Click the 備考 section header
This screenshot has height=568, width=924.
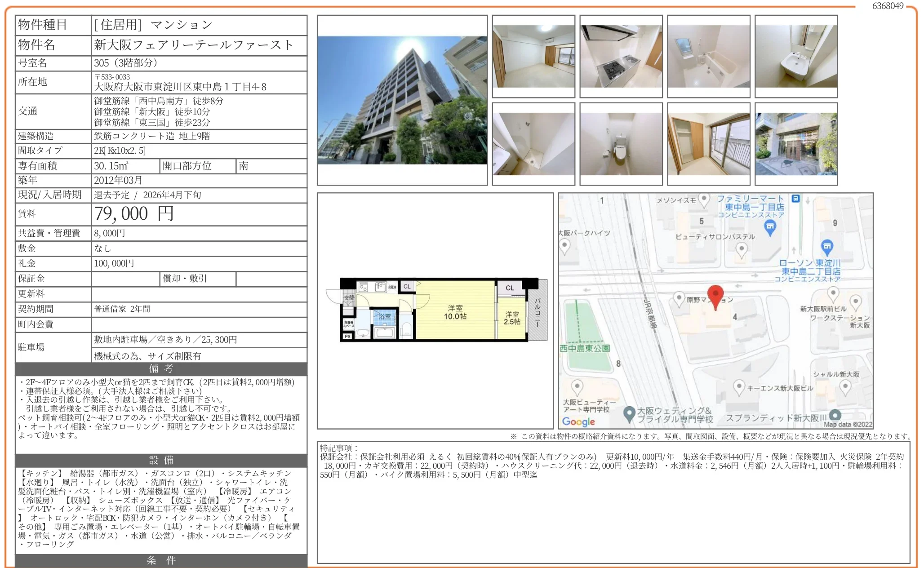point(161,369)
